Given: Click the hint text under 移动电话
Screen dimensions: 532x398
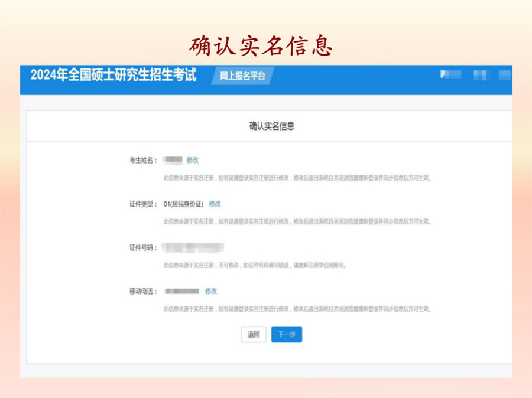Looking at the screenshot, I should 297,309.
